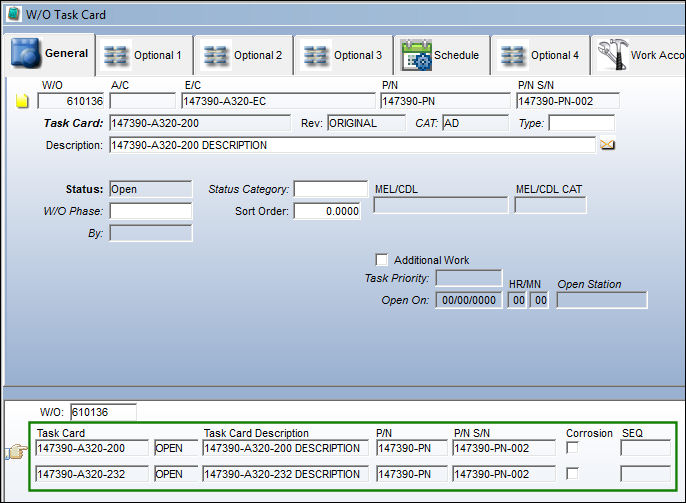Click SEQ field of the 147390-A320-232 row
This screenshot has height=503, width=686.
(x=646, y=474)
